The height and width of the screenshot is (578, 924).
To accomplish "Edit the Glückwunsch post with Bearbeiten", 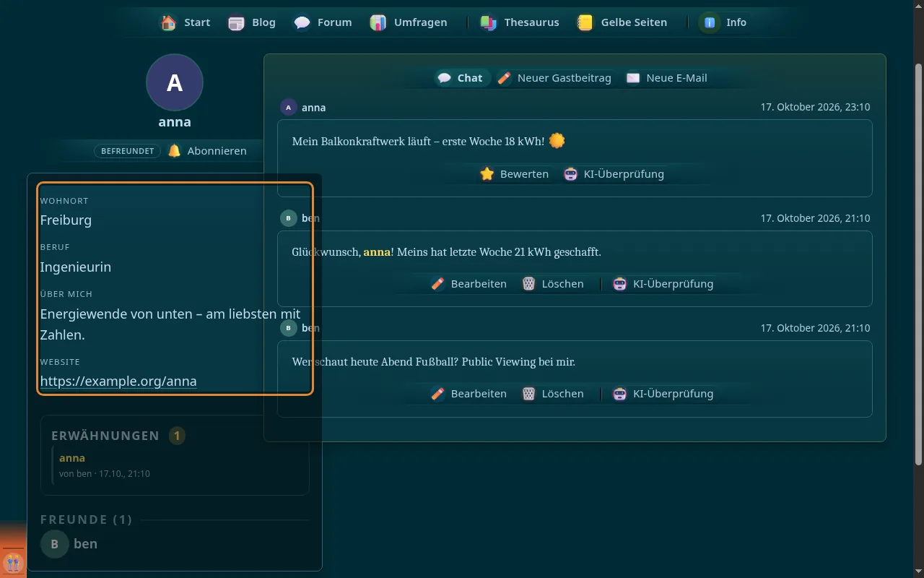I will click(x=469, y=284).
